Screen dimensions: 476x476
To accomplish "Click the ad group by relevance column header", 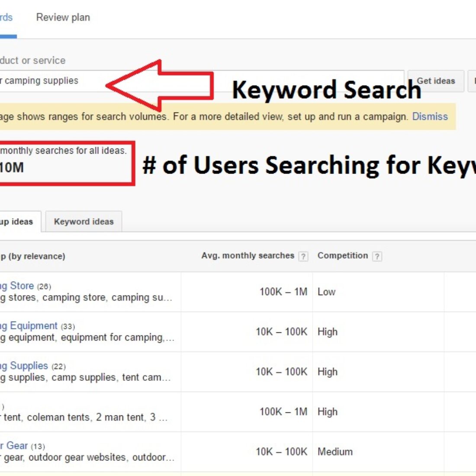I will click(x=33, y=256).
